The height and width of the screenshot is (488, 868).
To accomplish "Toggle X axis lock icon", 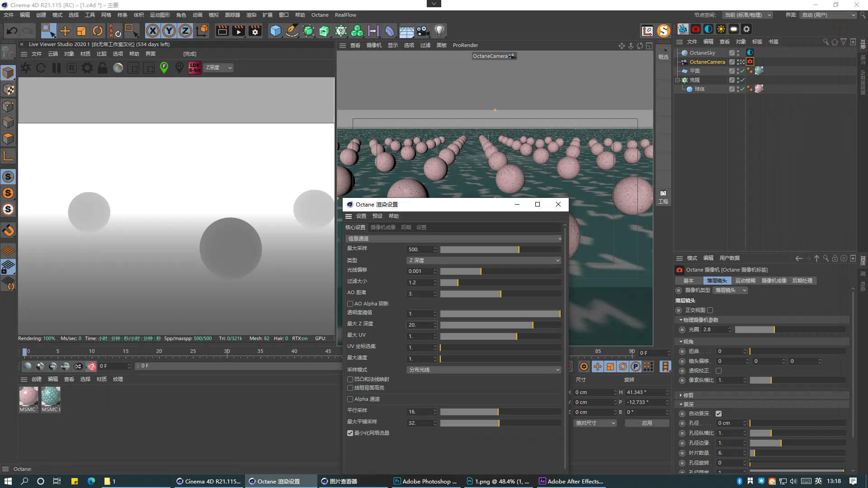I will coord(153,31).
